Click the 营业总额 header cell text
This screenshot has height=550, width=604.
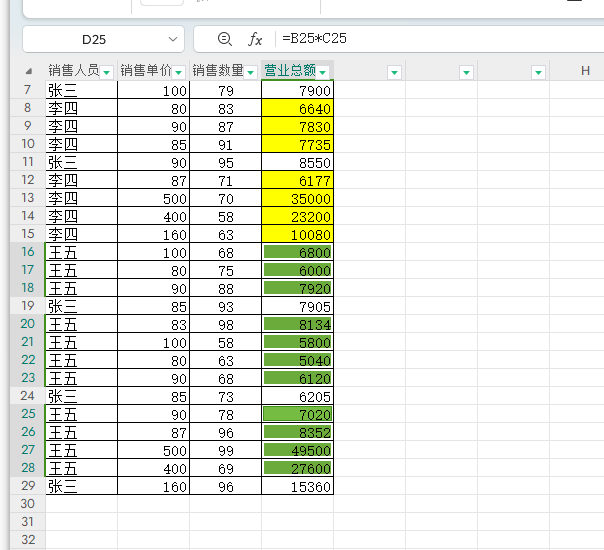click(290, 70)
